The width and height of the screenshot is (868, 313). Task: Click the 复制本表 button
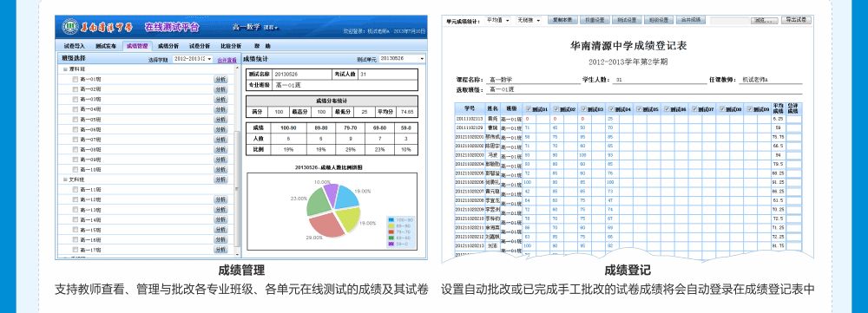562,20
